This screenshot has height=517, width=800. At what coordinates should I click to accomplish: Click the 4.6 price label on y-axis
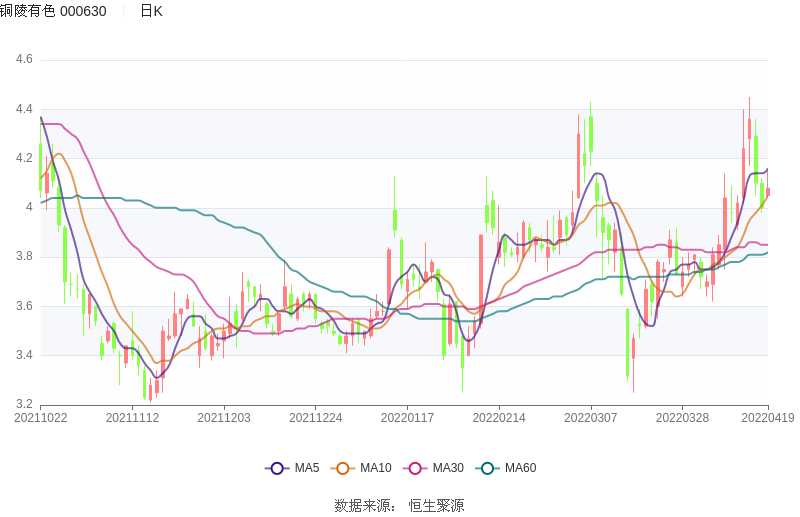(x=23, y=60)
